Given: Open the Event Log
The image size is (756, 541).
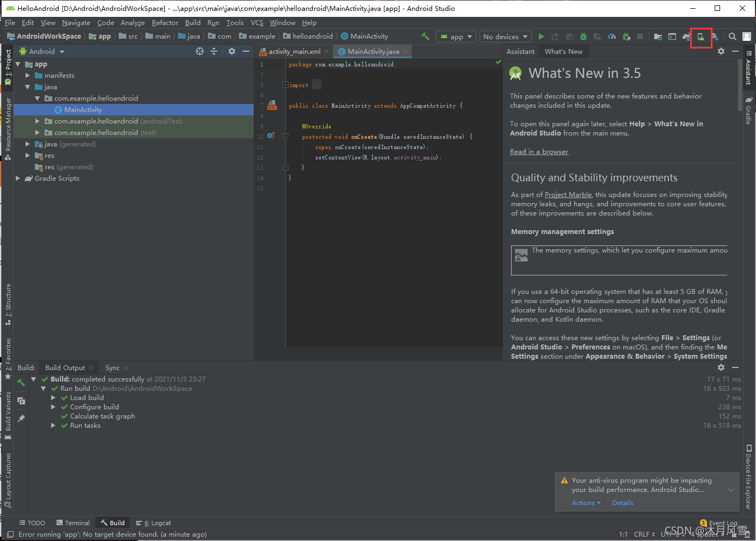Looking at the screenshot, I should click(x=718, y=523).
